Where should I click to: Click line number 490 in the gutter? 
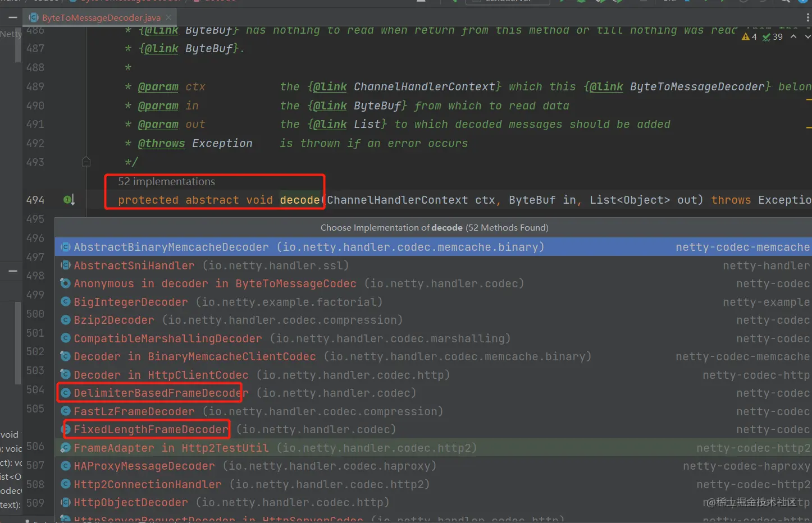(x=35, y=105)
